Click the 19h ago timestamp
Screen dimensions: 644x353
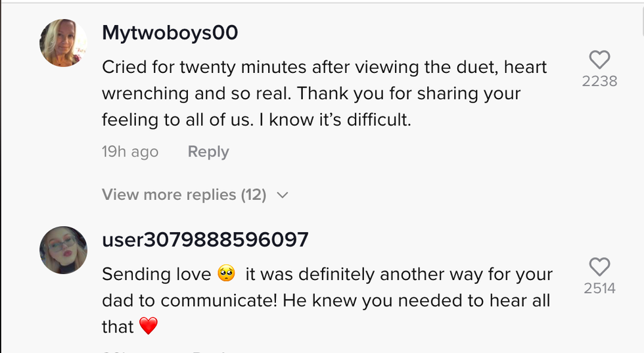(x=130, y=152)
